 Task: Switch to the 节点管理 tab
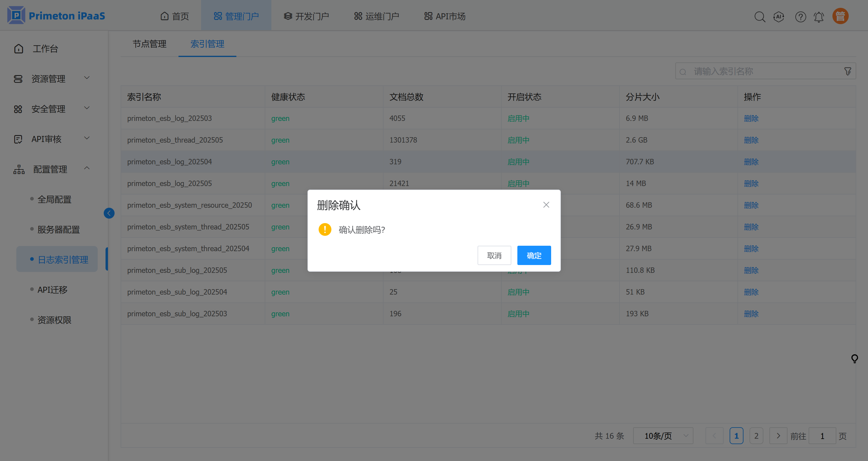149,44
